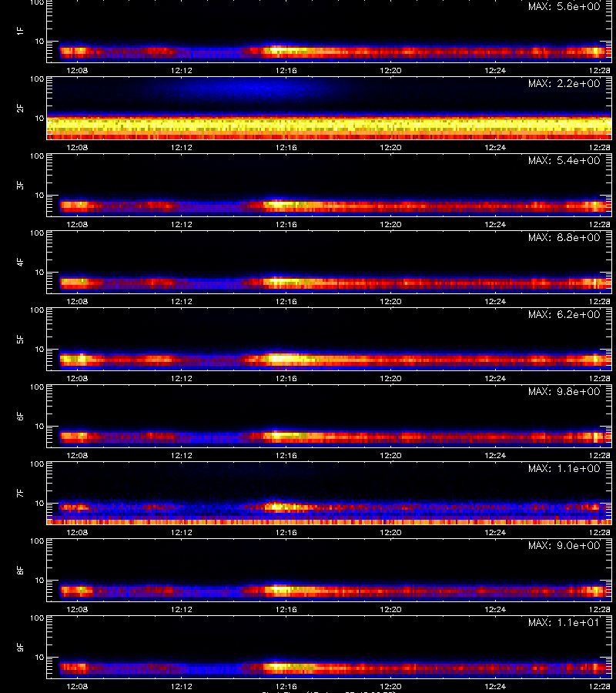Click the "MAX: 8.8e+00" label in panel 4F
The image size is (616, 693).
click(x=564, y=238)
